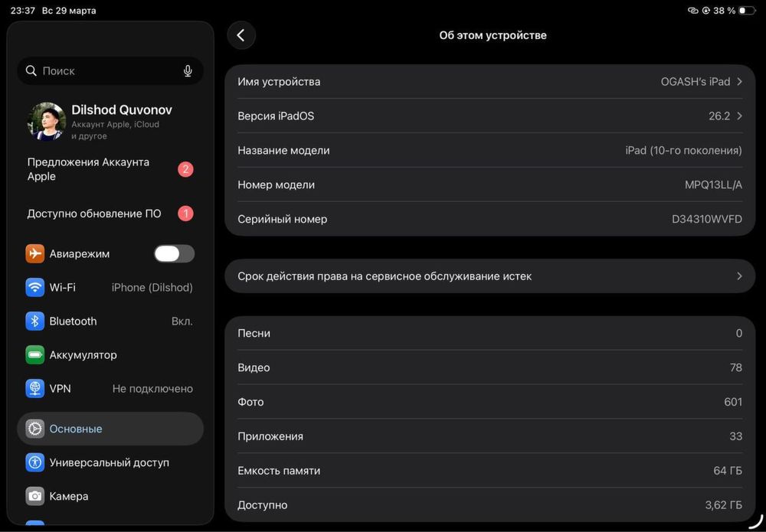The width and height of the screenshot is (766, 532).
Task: Toggle the Авиарежим switch
Action: (x=175, y=254)
